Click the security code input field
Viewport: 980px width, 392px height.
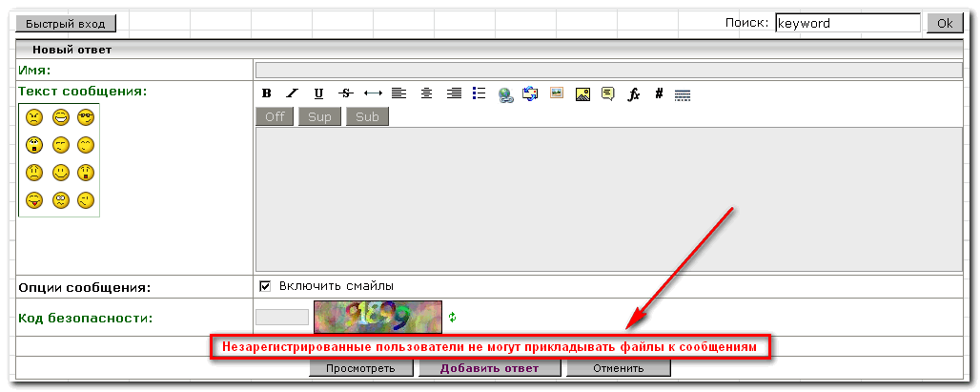(282, 317)
